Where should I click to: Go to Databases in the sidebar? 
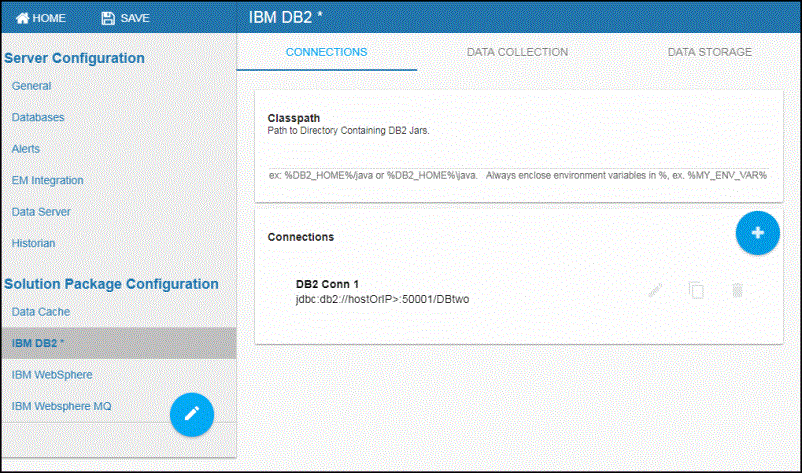(x=38, y=117)
